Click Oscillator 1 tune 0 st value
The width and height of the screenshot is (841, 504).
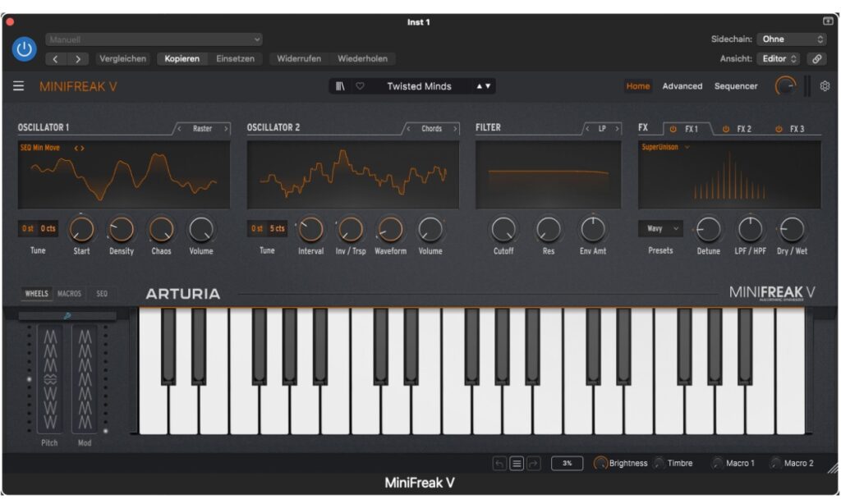click(x=28, y=228)
